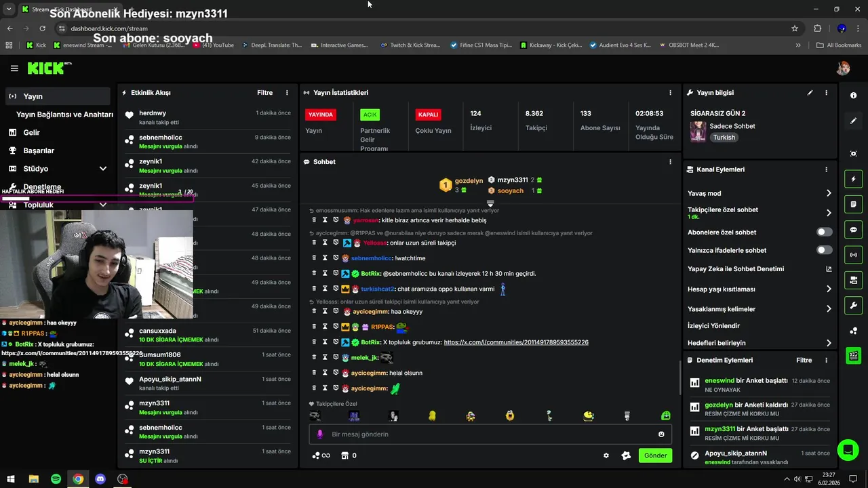Expand the Topluluk sidebar section

click(103, 205)
